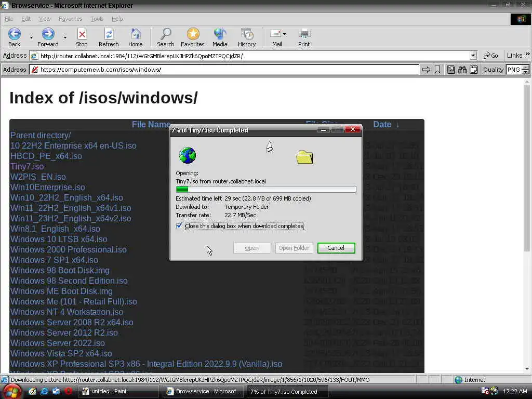Click the Go button next to address bar
This screenshot has height=399, width=532.
(x=490, y=56)
